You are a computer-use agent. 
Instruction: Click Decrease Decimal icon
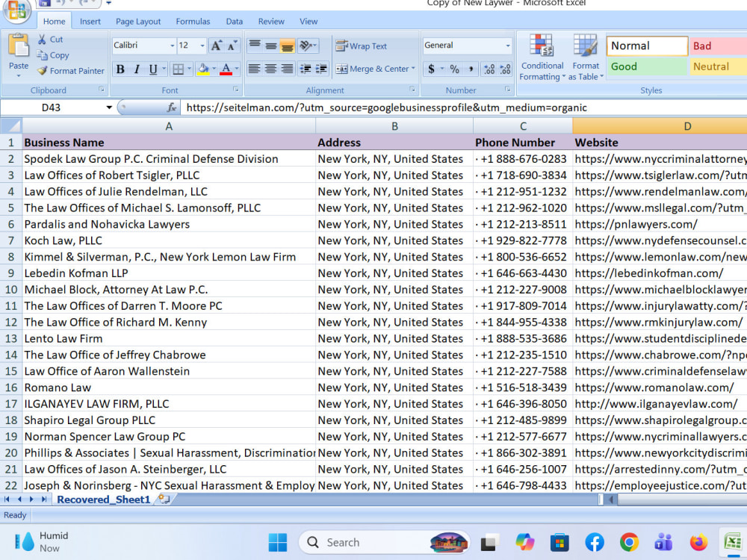tap(505, 69)
